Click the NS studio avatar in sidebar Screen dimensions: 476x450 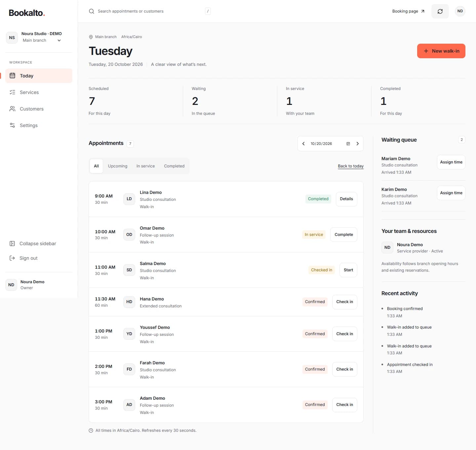[12, 38]
